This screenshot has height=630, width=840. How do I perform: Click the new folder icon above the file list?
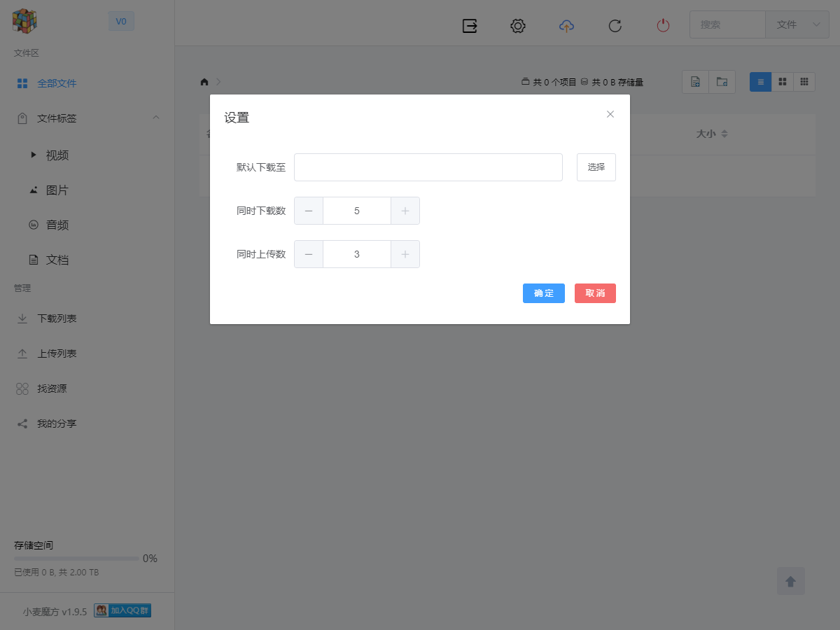tap(722, 81)
